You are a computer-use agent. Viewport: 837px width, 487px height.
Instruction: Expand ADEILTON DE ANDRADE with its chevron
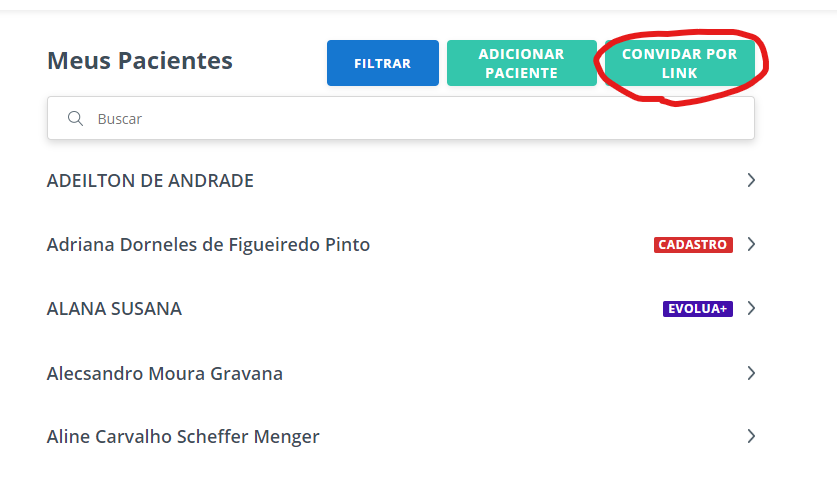(x=751, y=180)
